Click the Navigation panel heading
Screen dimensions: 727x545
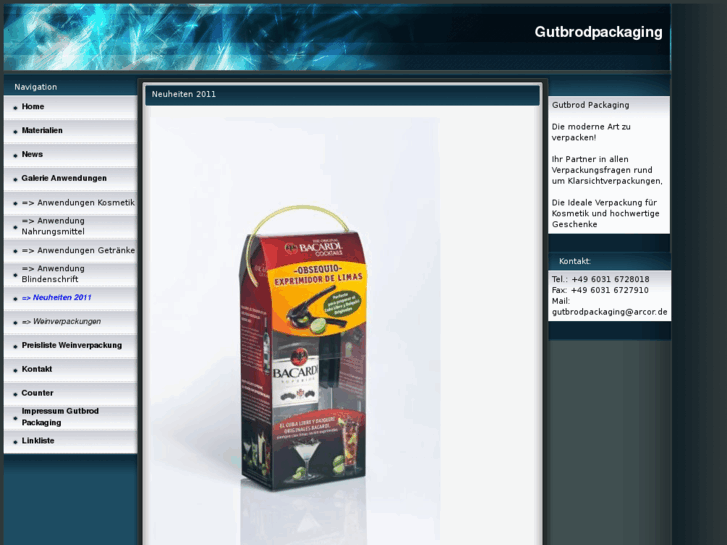36,87
